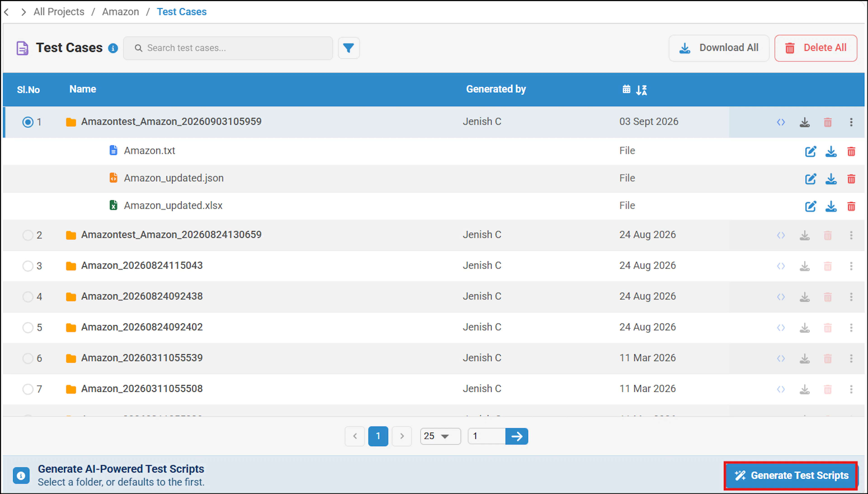Screen dimensions: 868x494
Task: Delete the Amazon_updated.xlsx file
Action: (x=851, y=206)
